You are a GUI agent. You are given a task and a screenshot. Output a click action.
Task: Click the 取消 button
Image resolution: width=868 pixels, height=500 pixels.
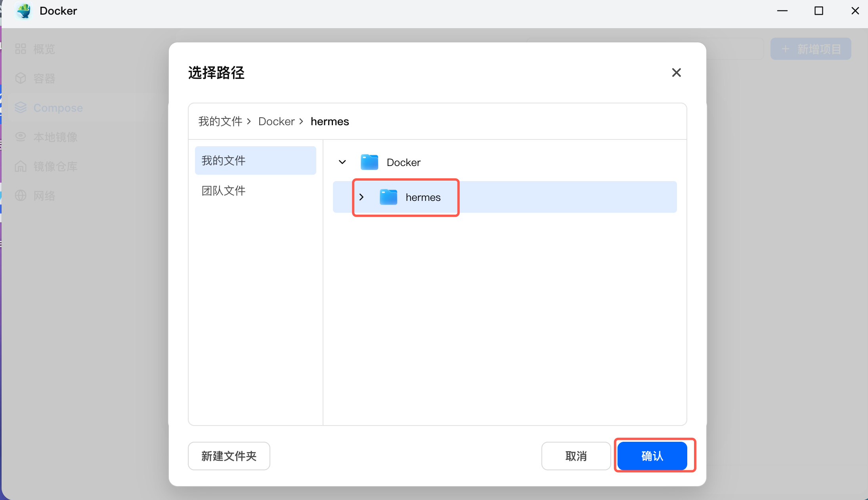pyautogui.click(x=576, y=456)
